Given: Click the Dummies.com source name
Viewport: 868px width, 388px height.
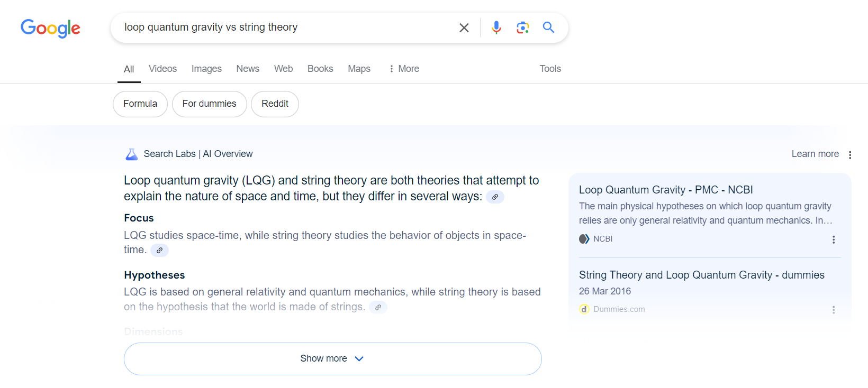Looking at the screenshot, I should click(619, 309).
